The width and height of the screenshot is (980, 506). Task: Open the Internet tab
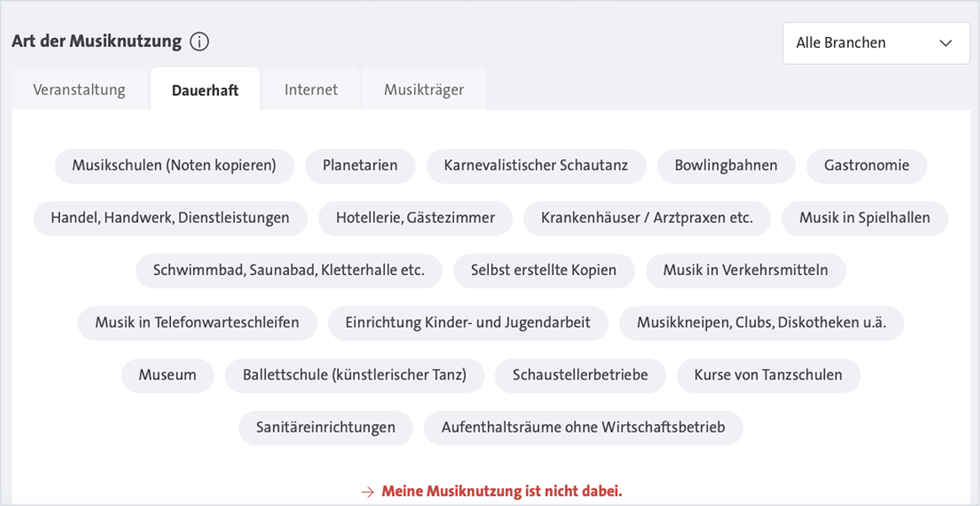pos(311,88)
